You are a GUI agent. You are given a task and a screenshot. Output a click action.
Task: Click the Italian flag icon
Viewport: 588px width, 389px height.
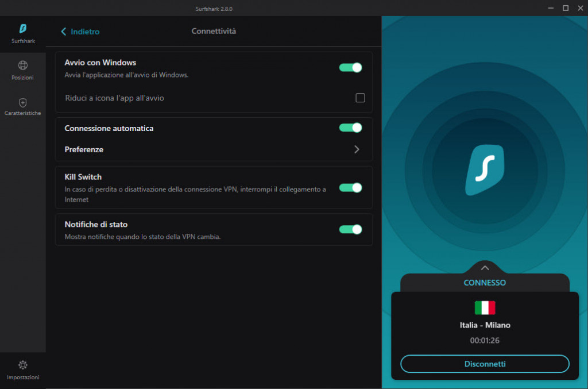485,307
